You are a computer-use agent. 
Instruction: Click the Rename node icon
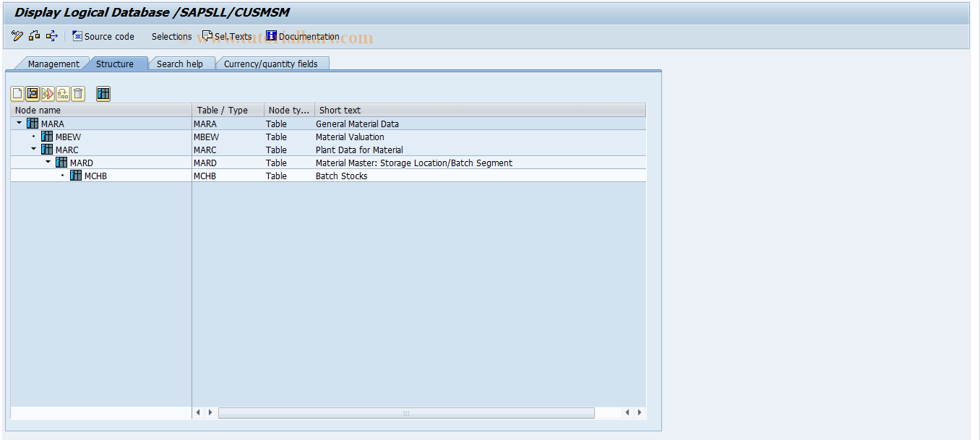pyautogui.click(x=48, y=94)
